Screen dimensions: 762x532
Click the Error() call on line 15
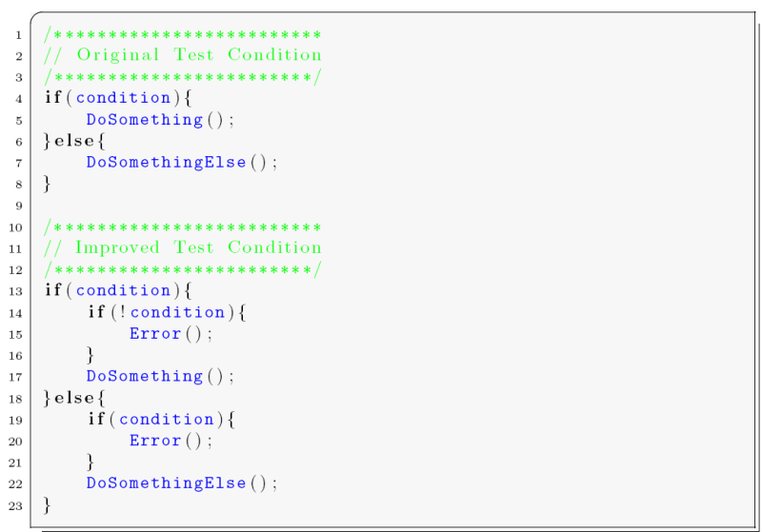[170, 334]
